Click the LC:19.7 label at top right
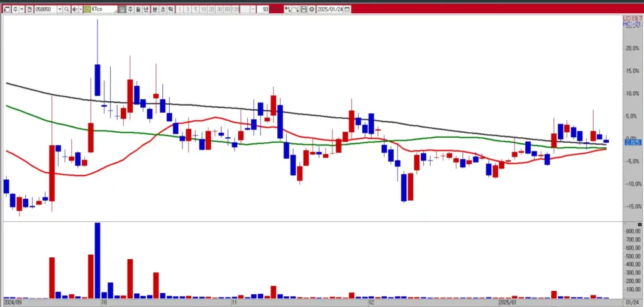 pyautogui.click(x=633, y=18)
